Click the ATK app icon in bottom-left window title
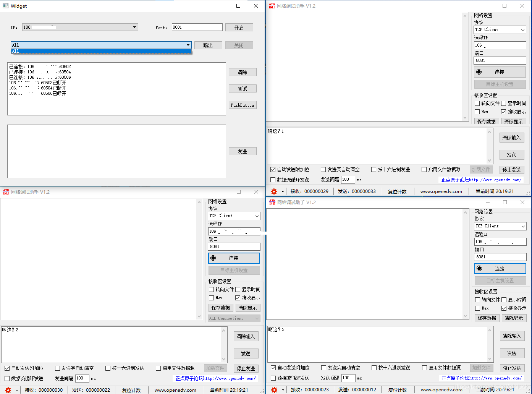 point(6,192)
